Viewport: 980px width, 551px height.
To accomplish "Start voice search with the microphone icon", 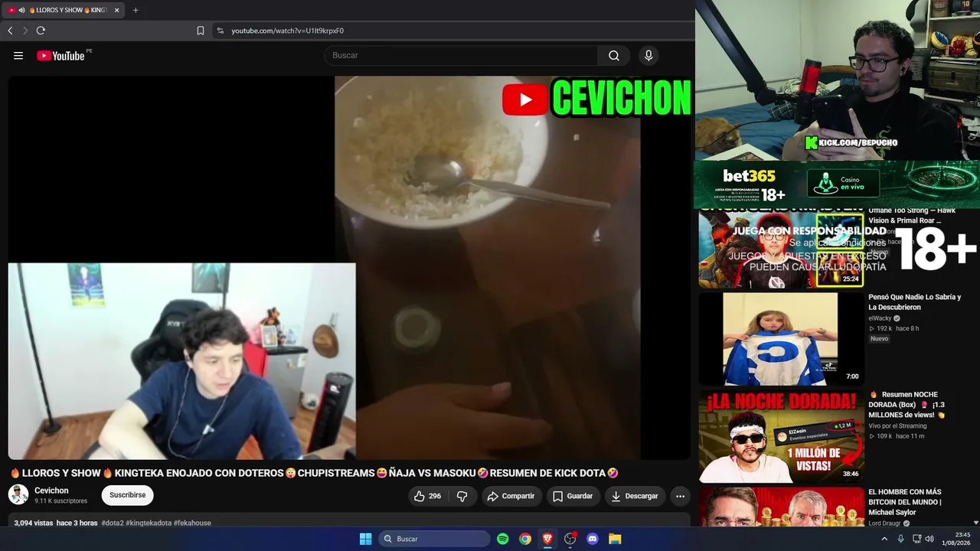I will 648,55.
